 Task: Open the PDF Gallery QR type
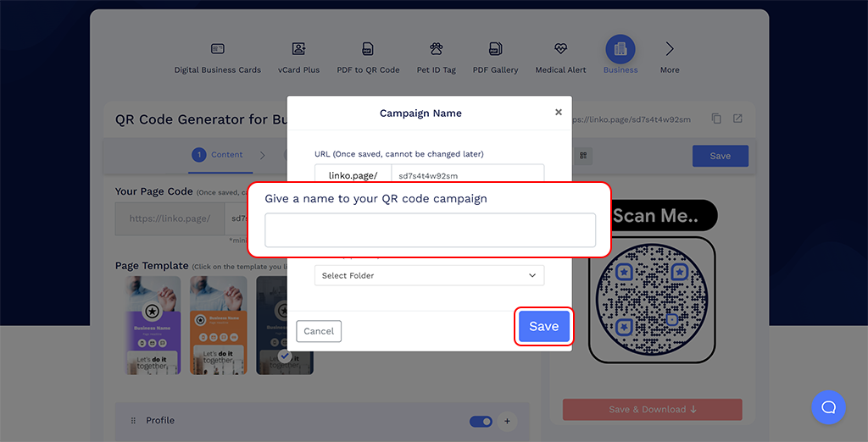pyautogui.click(x=495, y=49)
